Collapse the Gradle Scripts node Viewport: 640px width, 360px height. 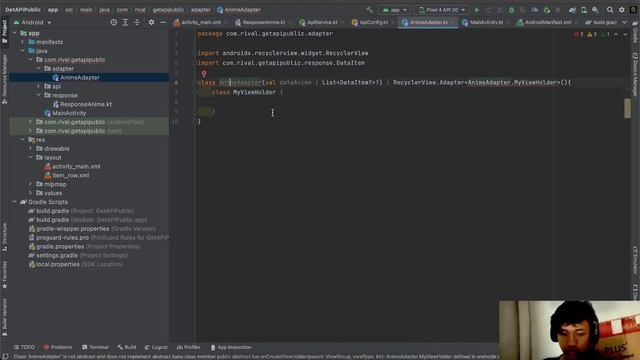pos(15,202)
